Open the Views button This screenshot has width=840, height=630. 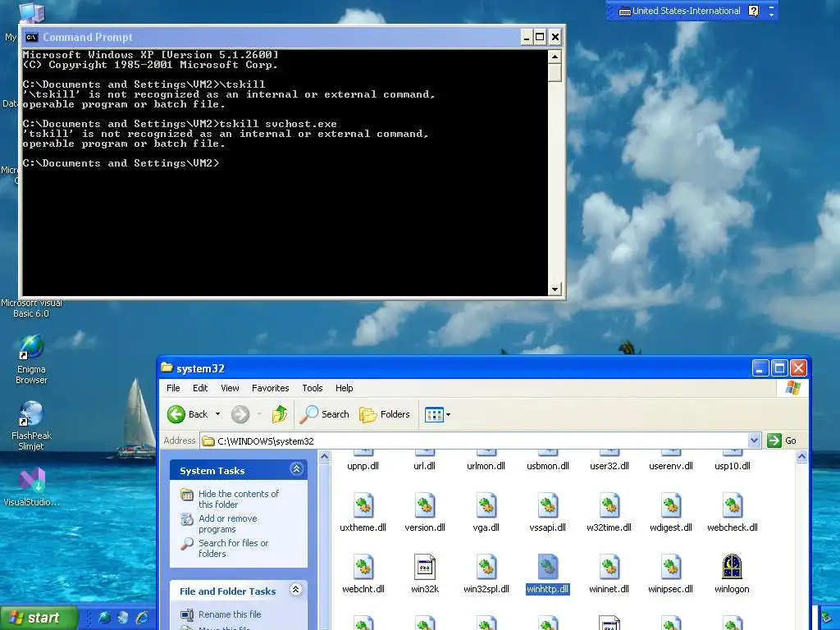[x=433, y=414]
